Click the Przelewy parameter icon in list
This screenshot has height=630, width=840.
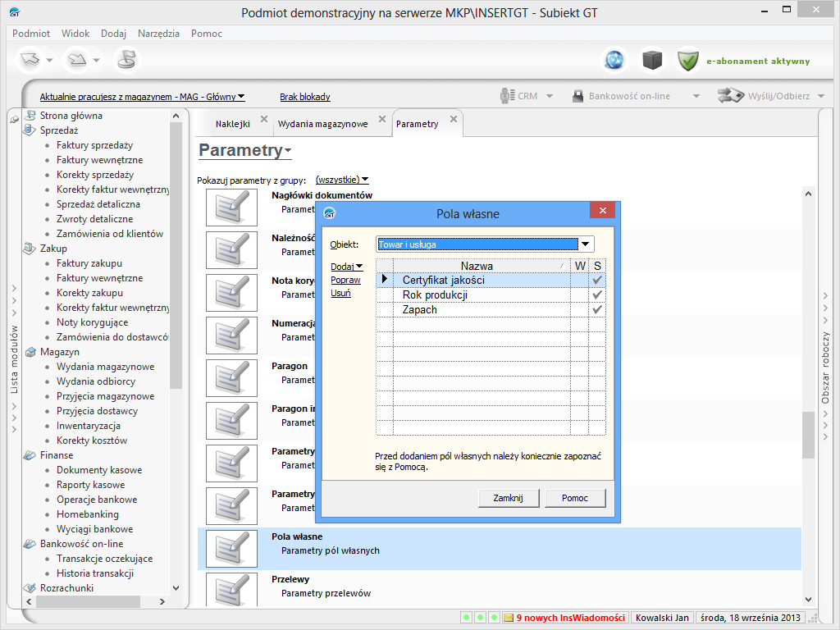pos(226,590)
